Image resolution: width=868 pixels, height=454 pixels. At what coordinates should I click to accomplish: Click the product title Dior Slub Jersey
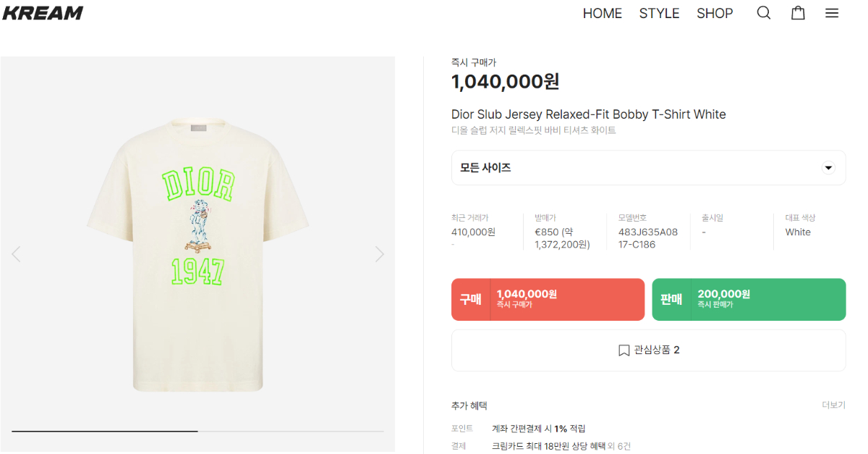click(x=588, y=114)
